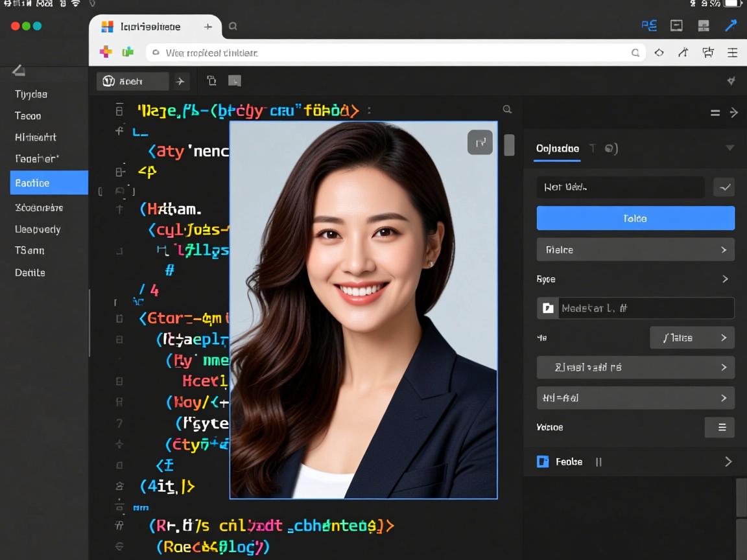
Task: Toggle the pause icon beside Feoloe
Action: pyautogui.click(x=599, y=462)
